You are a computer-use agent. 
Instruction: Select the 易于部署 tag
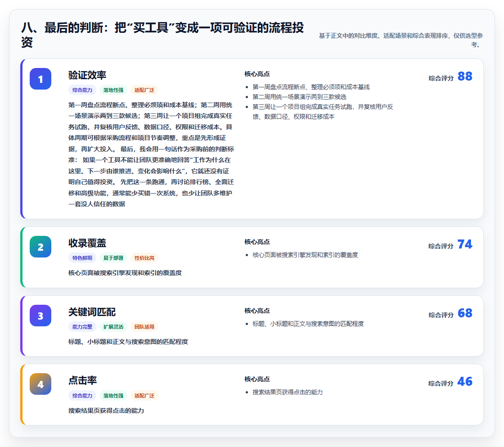(113, 258)
